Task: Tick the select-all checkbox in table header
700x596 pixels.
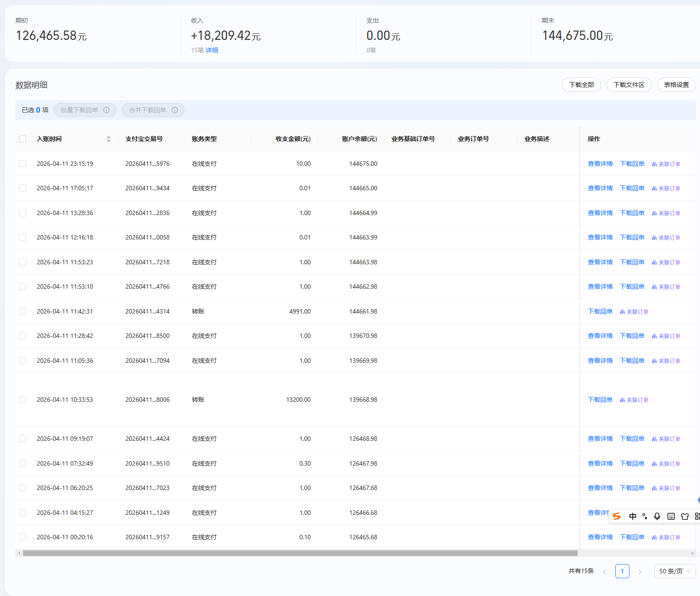Action: 23,139
